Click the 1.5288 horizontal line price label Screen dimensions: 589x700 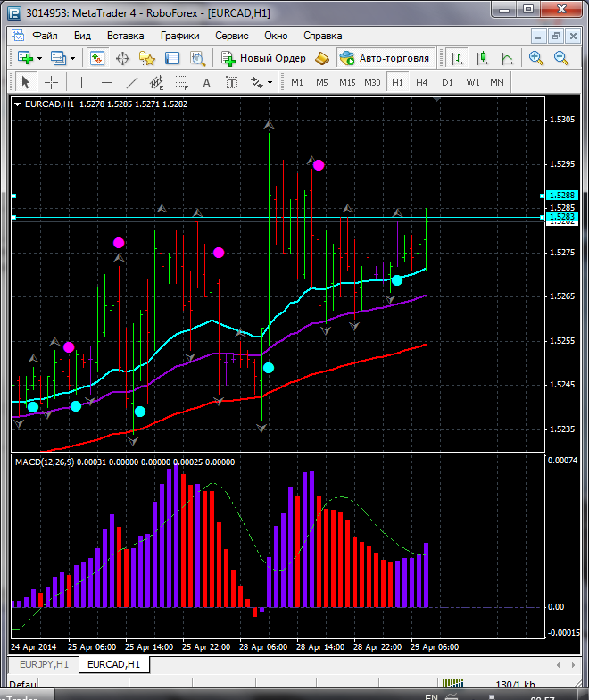click(562, 195)
